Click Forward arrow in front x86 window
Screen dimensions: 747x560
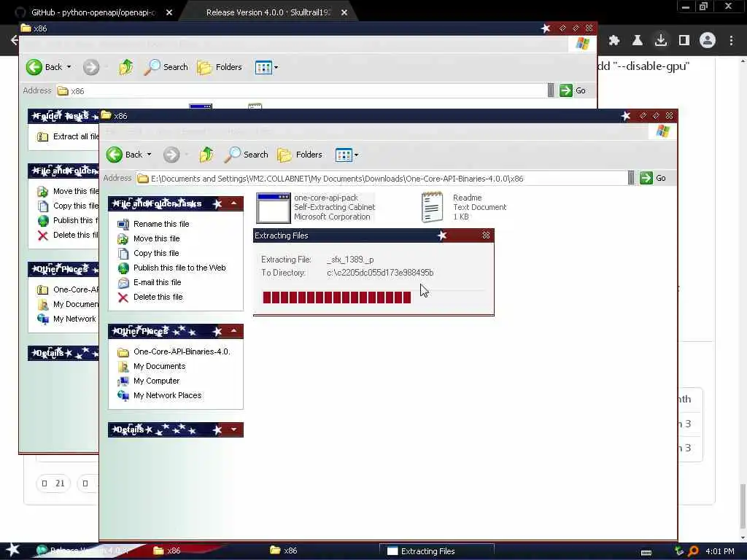pyautogui.click(x=171, y=155)
